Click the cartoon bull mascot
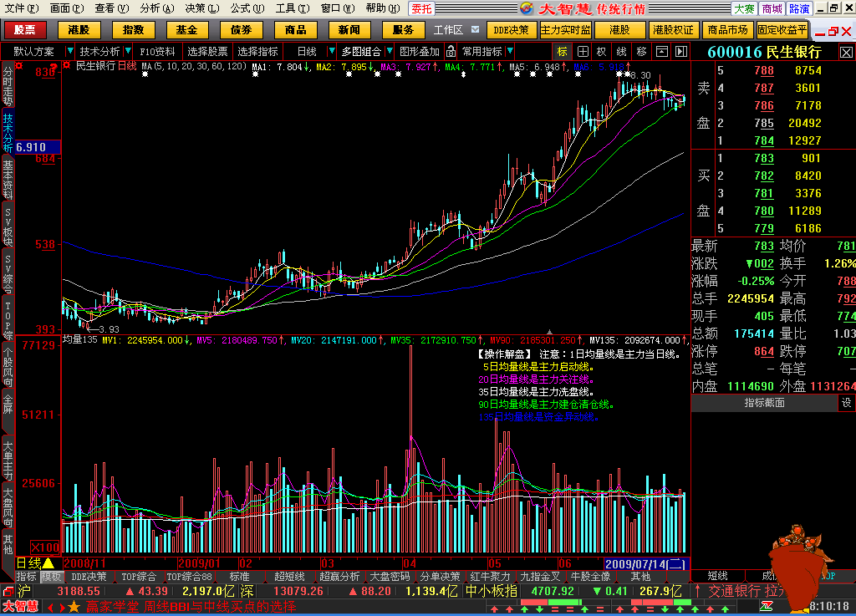 tap(800, 568)
